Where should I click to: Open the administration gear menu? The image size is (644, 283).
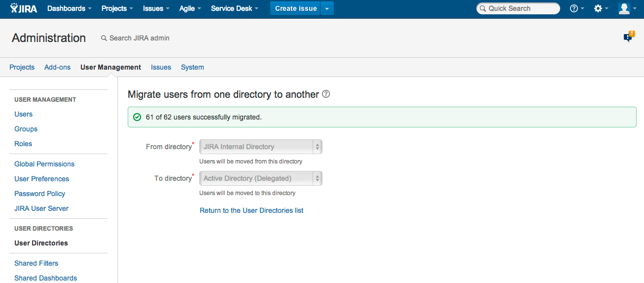[x=601, y=8]
